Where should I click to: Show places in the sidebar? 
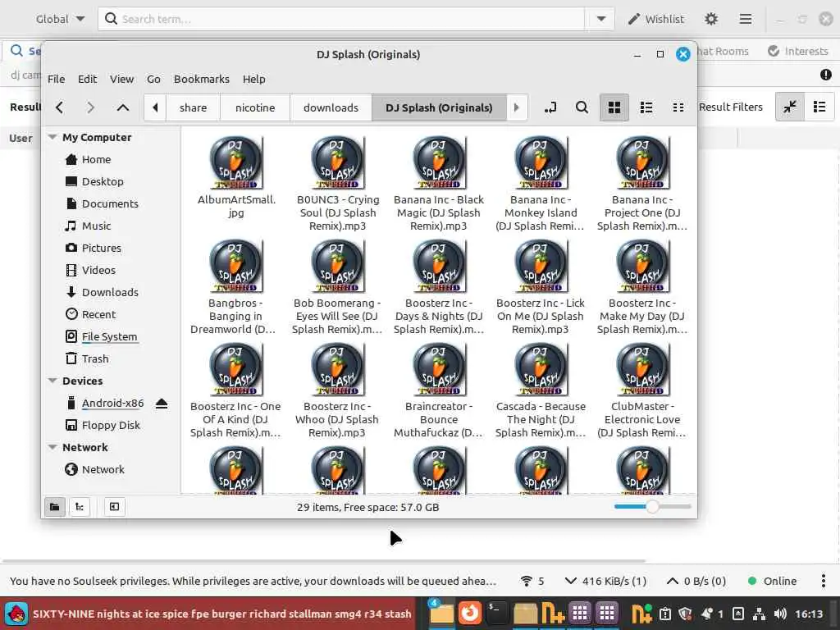coord(55,507)
